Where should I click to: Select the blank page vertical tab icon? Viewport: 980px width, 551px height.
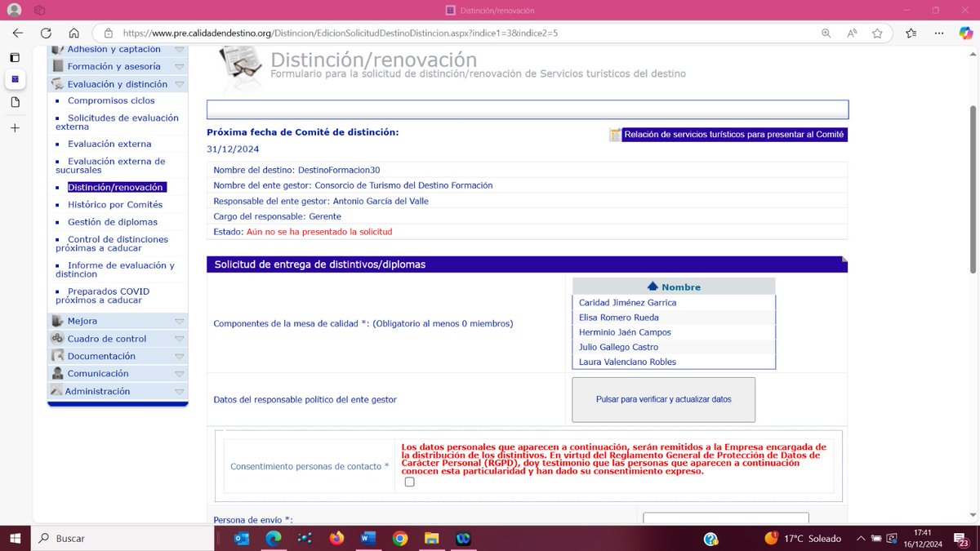click(x=15, y=103)
